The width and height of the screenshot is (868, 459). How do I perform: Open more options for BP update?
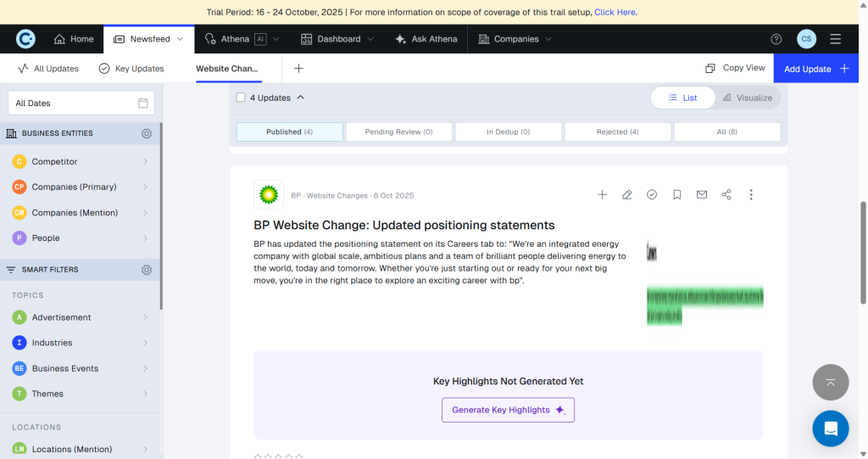coord(751,194)
